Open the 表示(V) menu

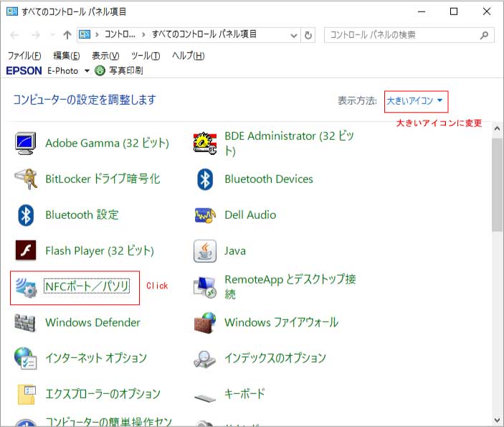105,56
